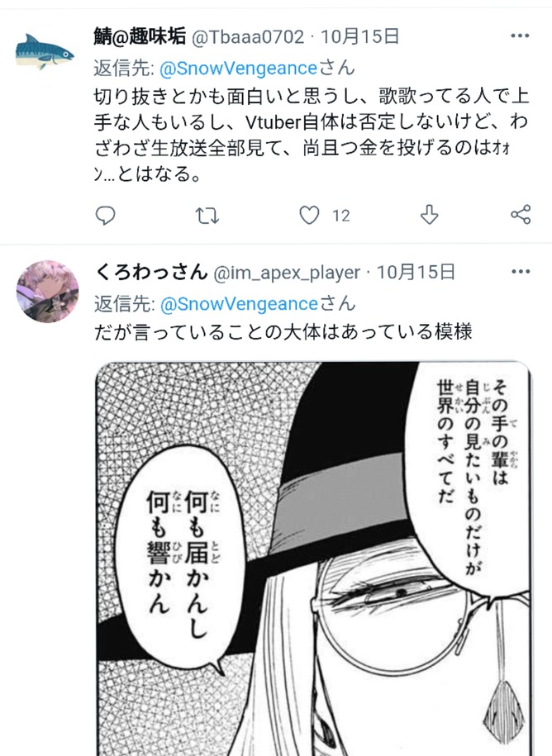Viewport: 552px width, 756px height.
Task: Open more options for くろわっさん tweet
Action: (x=520, y=272)
